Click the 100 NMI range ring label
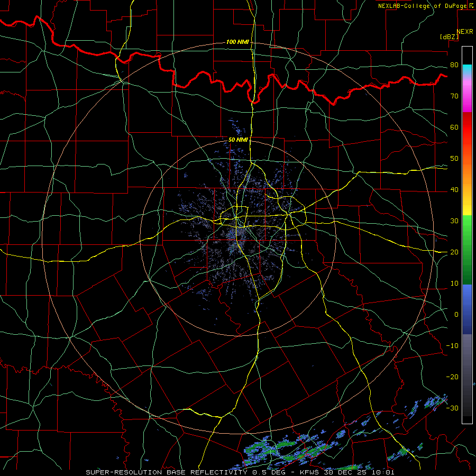The height and width of the screenshot is (476, 476). tap(237, 42)
